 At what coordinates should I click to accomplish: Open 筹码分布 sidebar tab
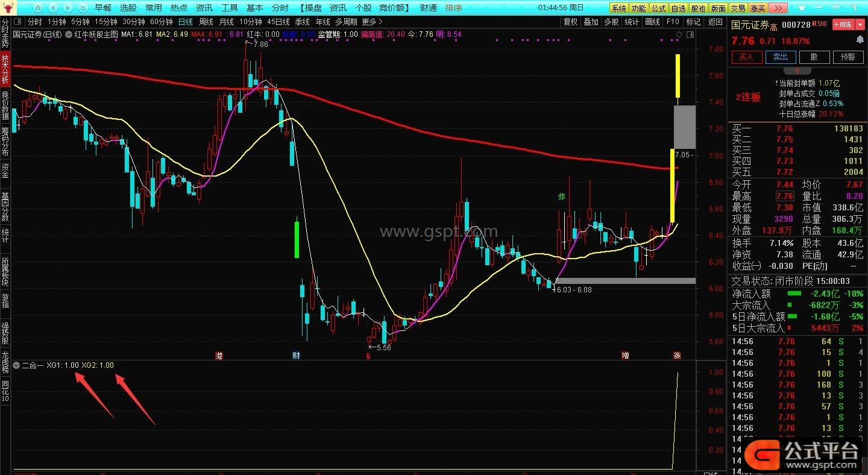pyautogui.click(x=5, y=142)
